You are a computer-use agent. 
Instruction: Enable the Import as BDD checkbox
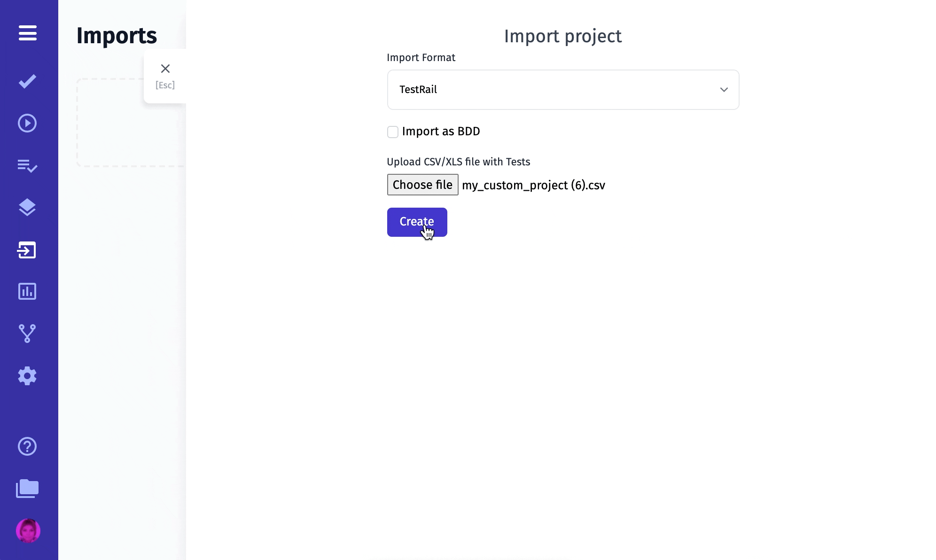(x=393, y=132)
